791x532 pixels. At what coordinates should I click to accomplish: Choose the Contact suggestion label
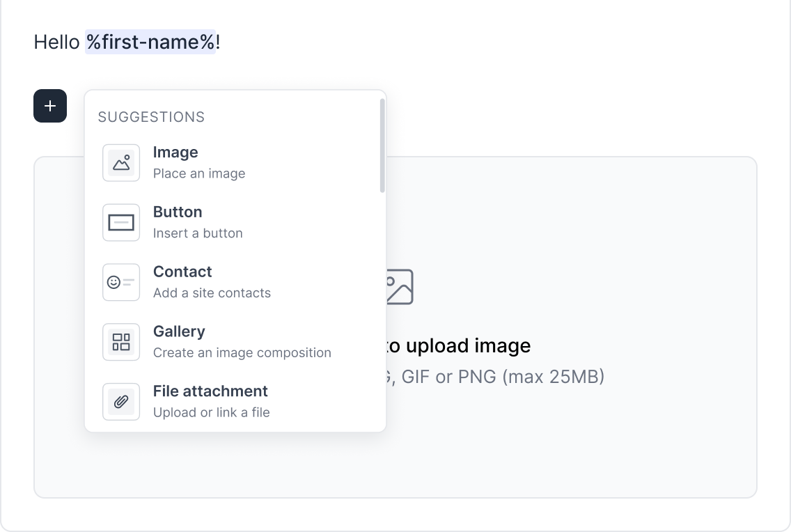tap(182, 272)
